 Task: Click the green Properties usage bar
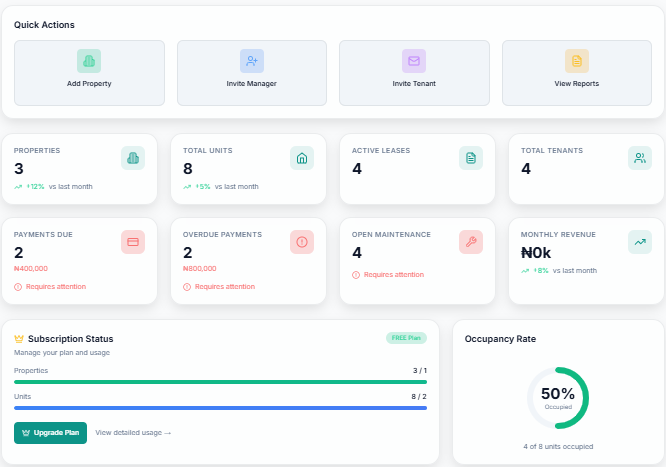click(220, 382)
